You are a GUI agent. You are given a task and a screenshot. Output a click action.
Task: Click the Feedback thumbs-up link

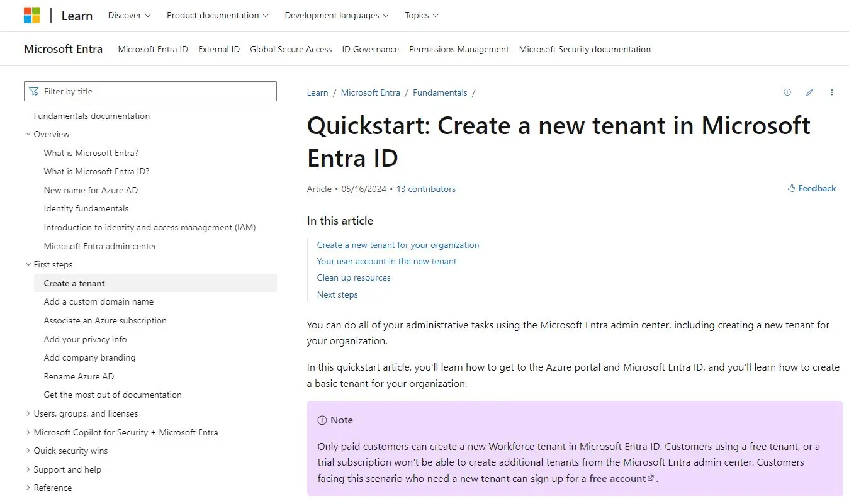click(811, 188)
